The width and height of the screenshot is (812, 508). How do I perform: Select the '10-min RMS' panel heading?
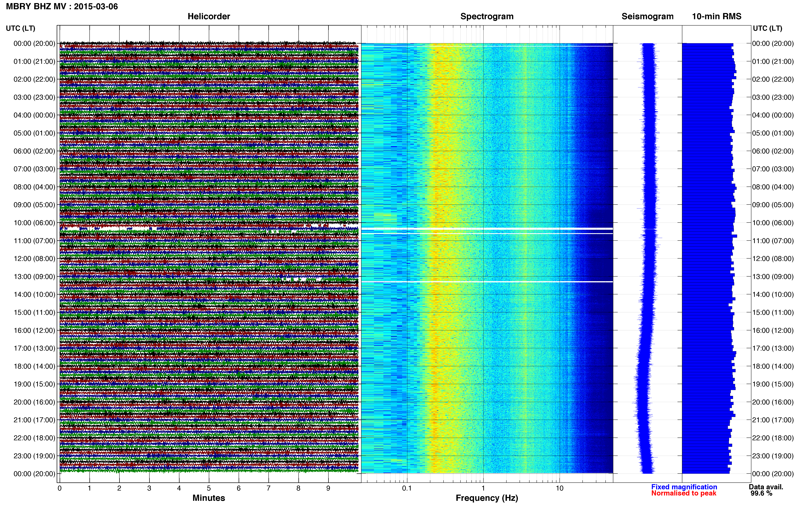pos(717,16)
